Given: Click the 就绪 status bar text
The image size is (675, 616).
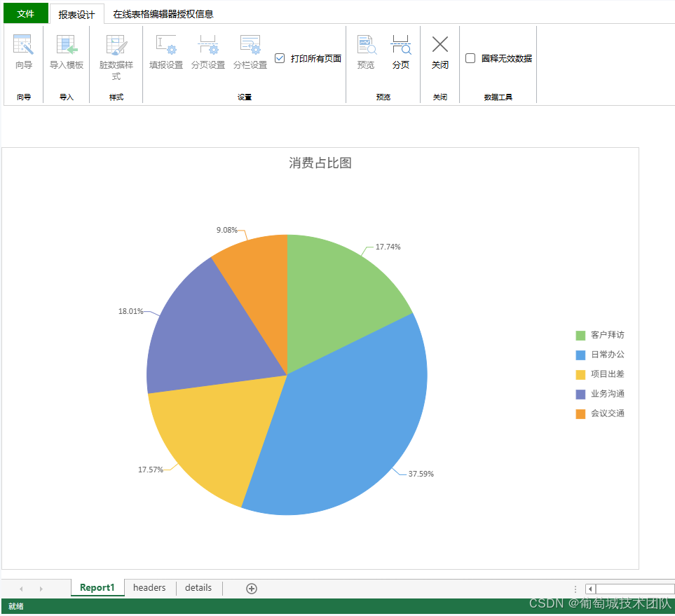Looking at the screenshot, I should coord(16,606).
